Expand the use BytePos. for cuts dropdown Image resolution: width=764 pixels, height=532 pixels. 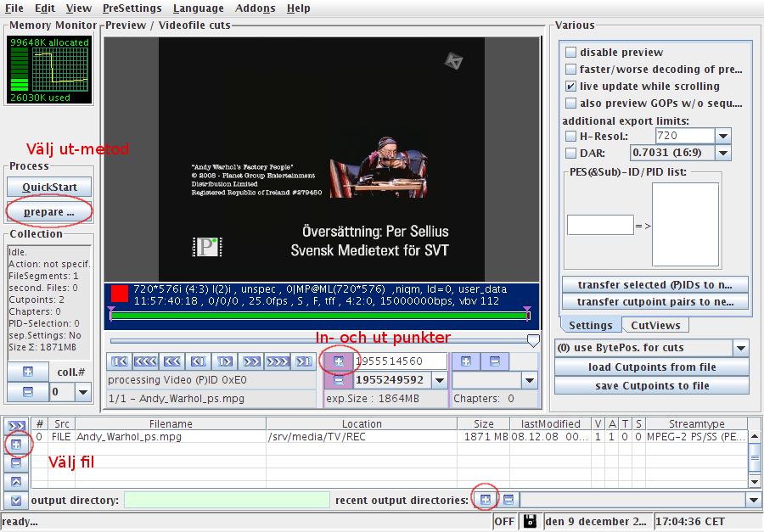[740, 348]
